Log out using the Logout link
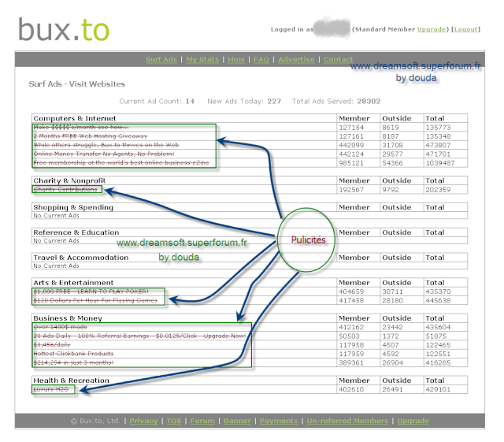The height and width of the screenshot is (442, 504). coord(465,29)
